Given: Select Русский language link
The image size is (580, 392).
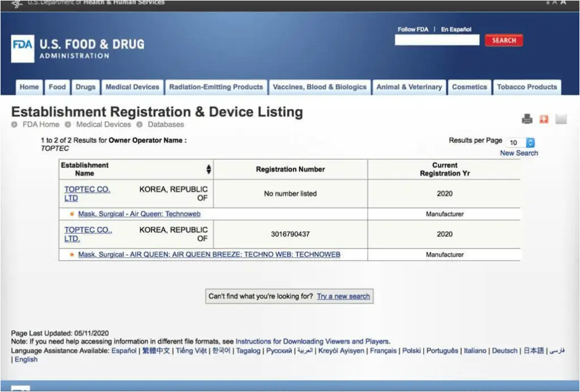Looking at the screenshot, I should (279, 351).
